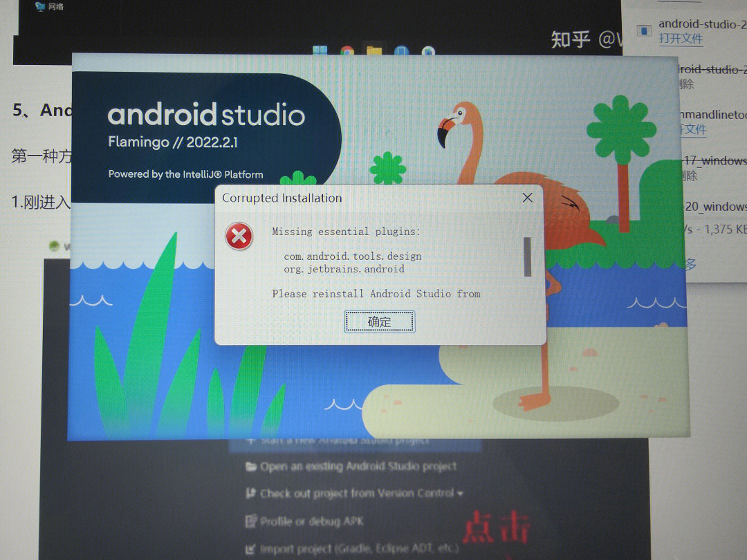Click the 确定 button in the error dialog
This screenshot has height=560, width=747.
(x=380, y=322)
